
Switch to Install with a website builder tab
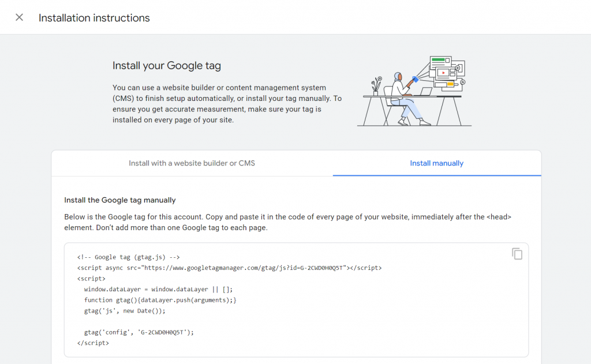[192, 163]
